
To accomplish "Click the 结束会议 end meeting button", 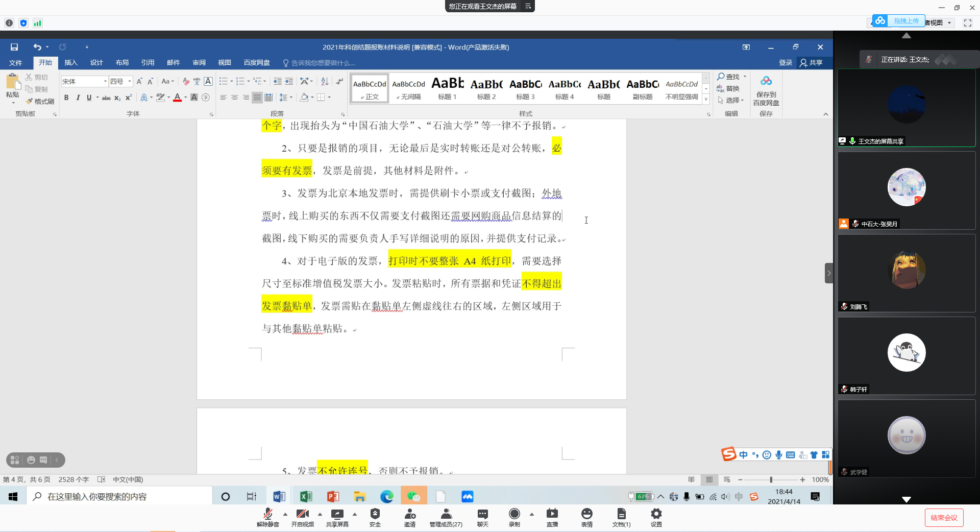I will coord(944,517).
